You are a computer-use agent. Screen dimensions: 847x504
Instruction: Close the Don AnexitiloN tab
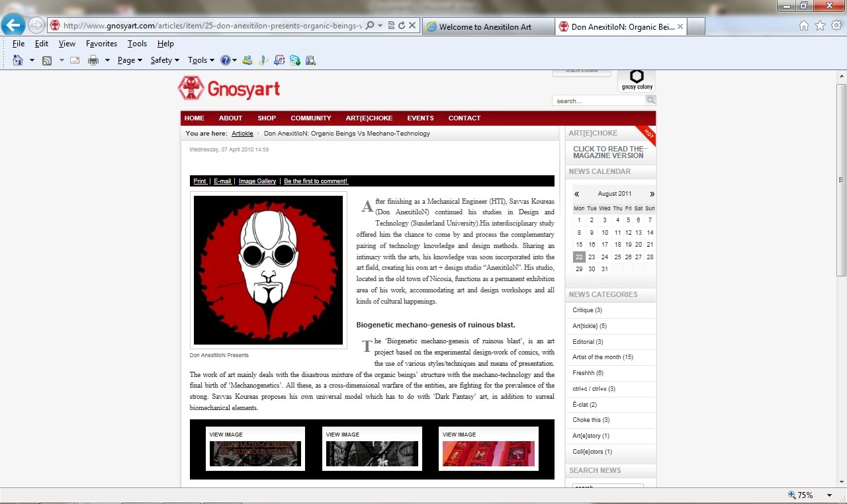pyautogui.click(x=680, y=26)
